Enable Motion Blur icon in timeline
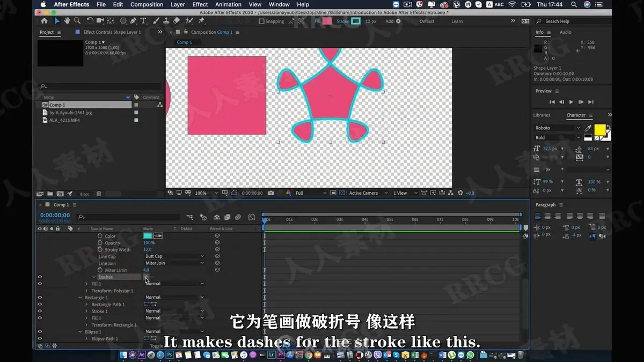Viewport: 644px width, 362px height. pyautogui.click(x=238, y=217)
